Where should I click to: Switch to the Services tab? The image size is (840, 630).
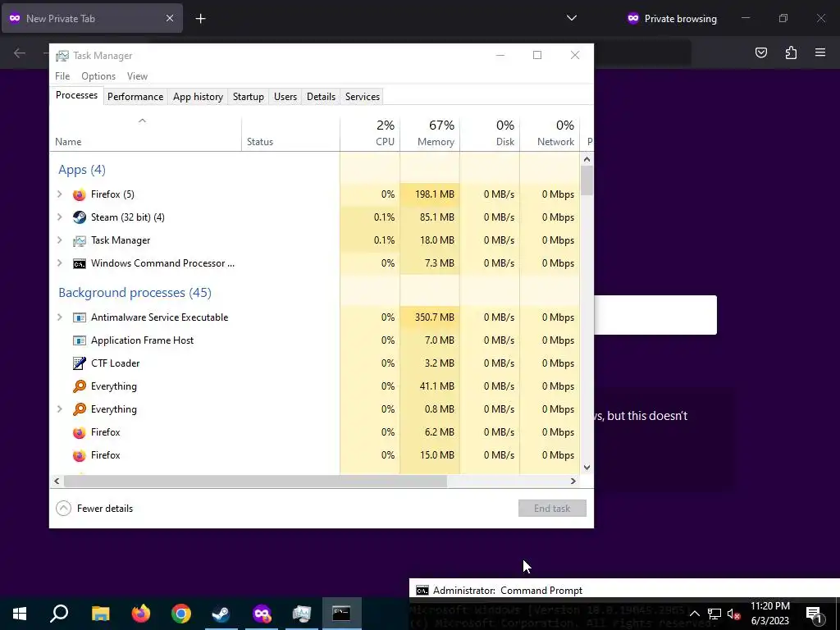pyautogui.click(x=362, y=97)
